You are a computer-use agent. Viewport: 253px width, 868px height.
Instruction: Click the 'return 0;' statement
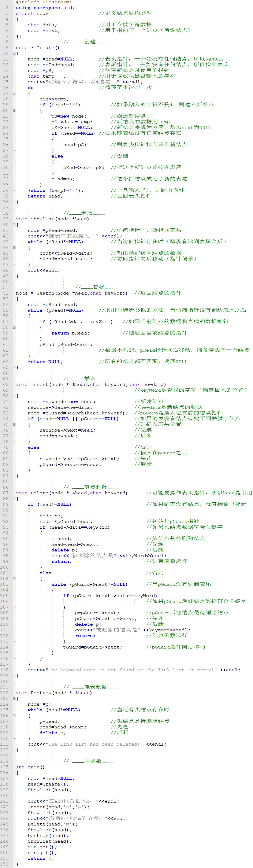(41, 858)
